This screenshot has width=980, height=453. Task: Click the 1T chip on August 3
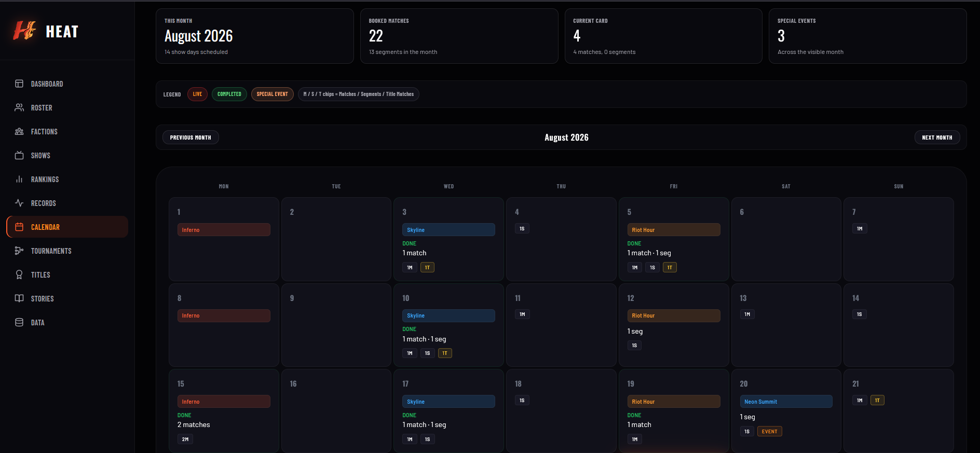427,268
